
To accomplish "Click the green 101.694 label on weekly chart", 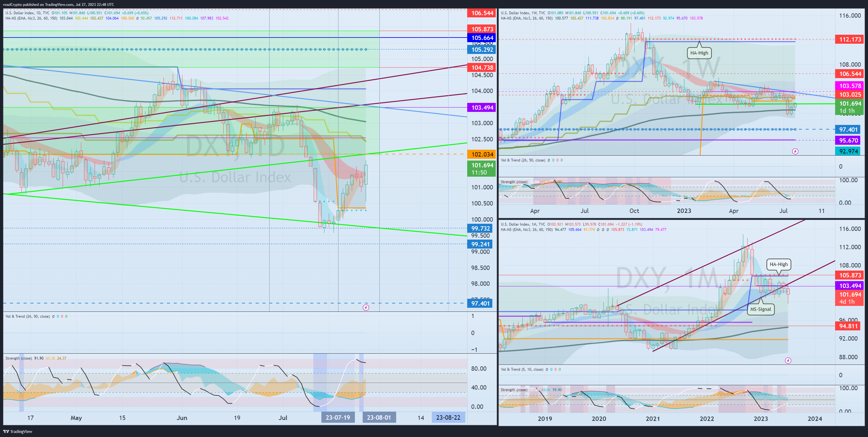I will pyautogui.click(x=849, y=107).
